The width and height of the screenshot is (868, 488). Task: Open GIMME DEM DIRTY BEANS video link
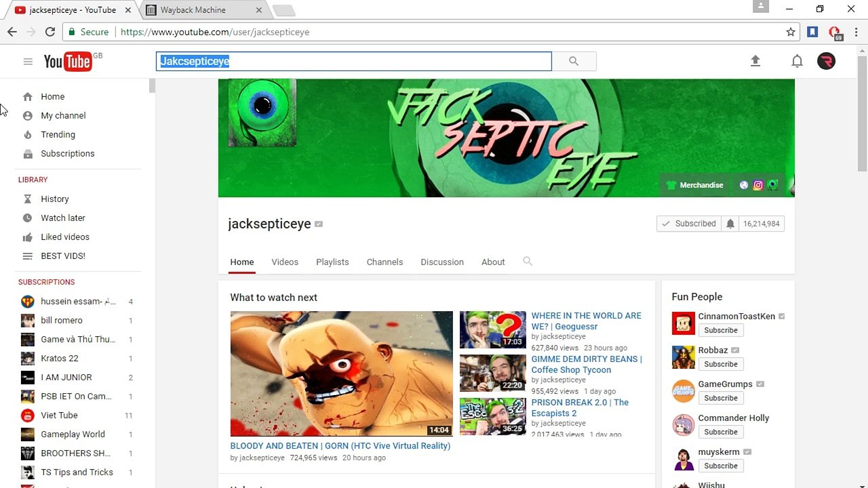(x=587, y=365)
